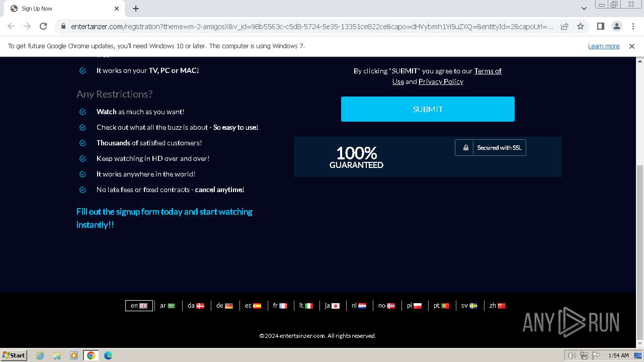The image size is (644, 362).
Task: Click the address bar URL field
Action: tap(312, 26)
